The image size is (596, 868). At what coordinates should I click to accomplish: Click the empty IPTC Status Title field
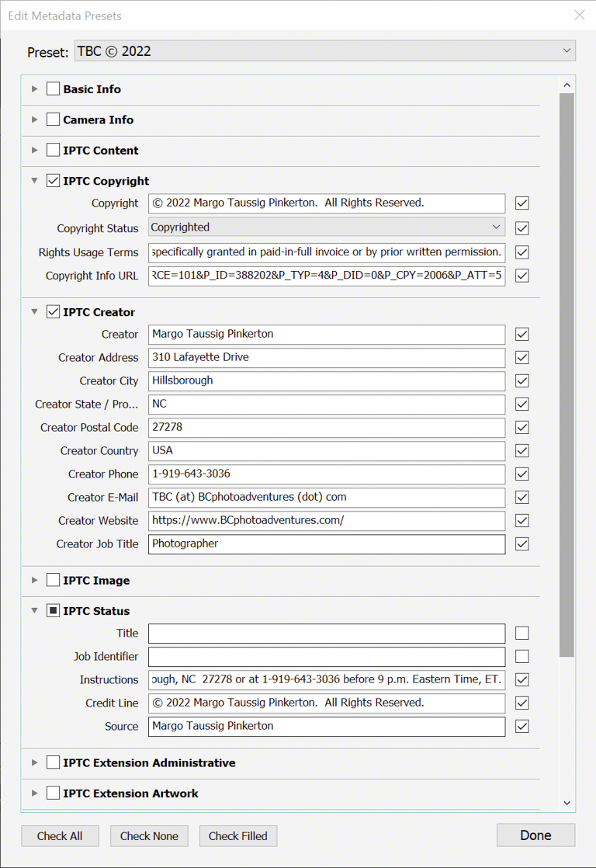click(x=327, y=634)
